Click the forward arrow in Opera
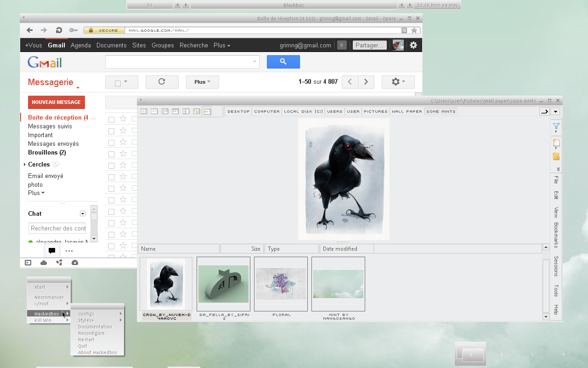588x368 pixels. pyautogui.click(x=44, y=30)
